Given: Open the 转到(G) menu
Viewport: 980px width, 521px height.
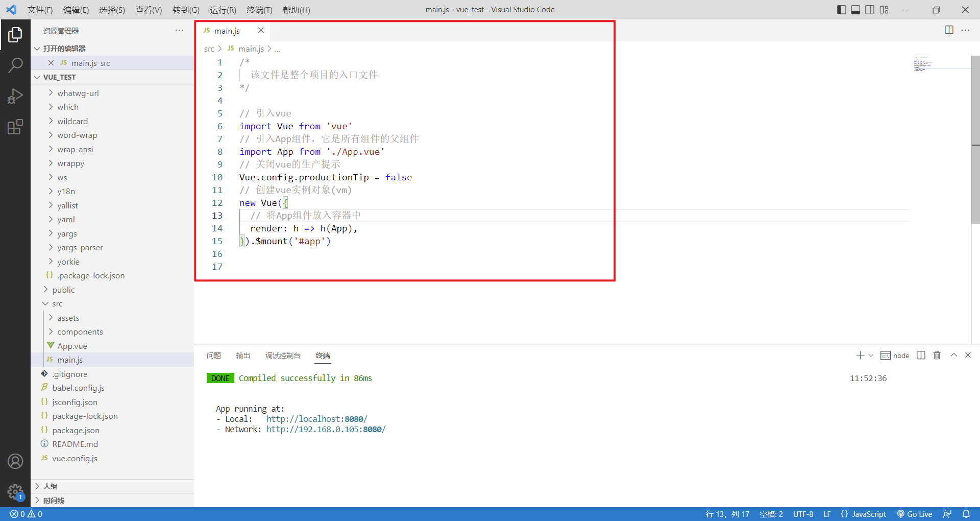Looking at the screenshot, I should pos(186,10).
